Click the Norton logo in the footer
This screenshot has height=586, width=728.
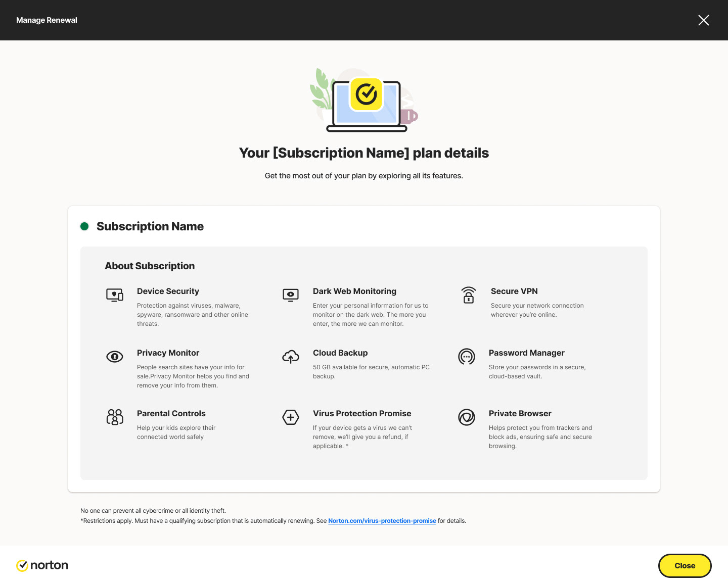42,565
